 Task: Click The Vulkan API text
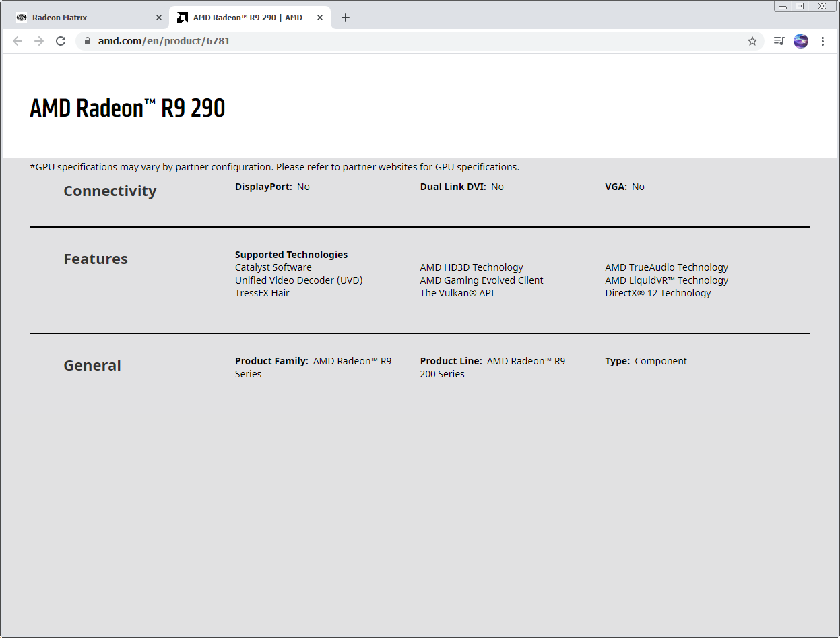pos(457,293)
